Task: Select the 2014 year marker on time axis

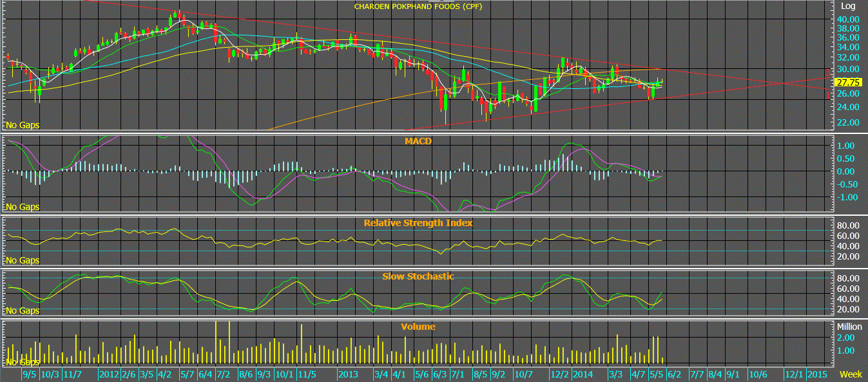Action: pos(583,374)
